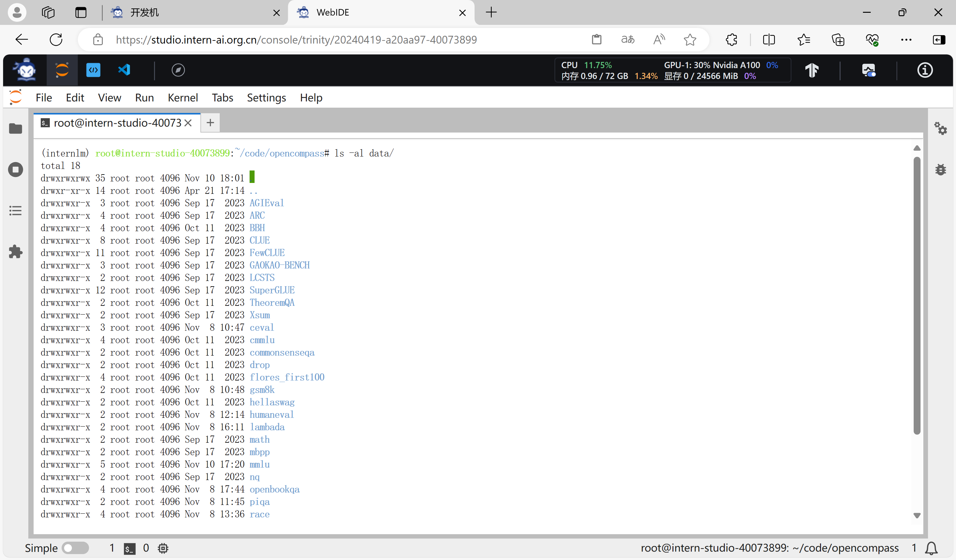Open browser collections icon
The width and height of the screenshot is (956, 560).
tap(838, 40)
